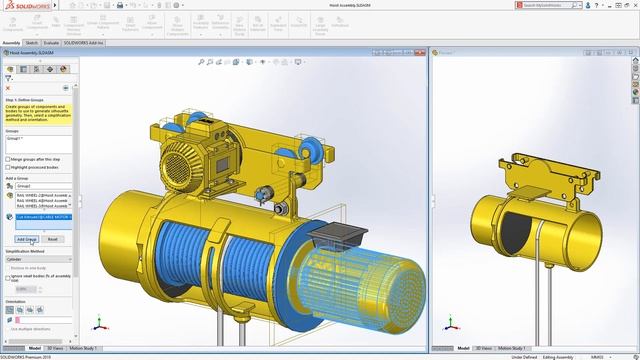This screenshot has height=360, width=640.
Task: Open the View Settings monitor icon
Action: pyautogui.click(x=298, y=62)
